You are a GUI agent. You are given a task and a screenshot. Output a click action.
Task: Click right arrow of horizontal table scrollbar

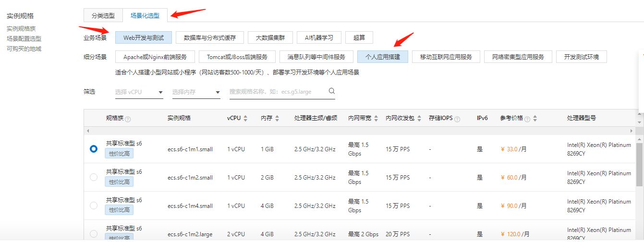[632, 131]
